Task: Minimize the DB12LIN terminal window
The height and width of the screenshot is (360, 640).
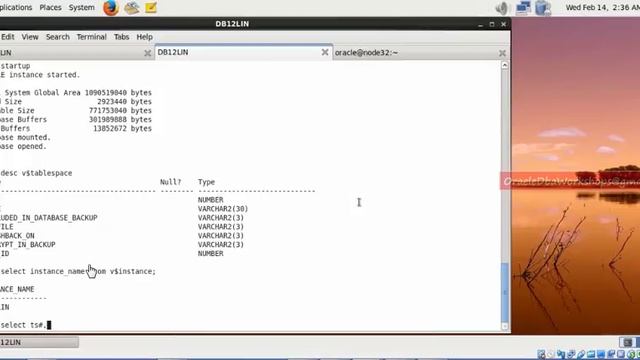Action: [x=480, y=24]
